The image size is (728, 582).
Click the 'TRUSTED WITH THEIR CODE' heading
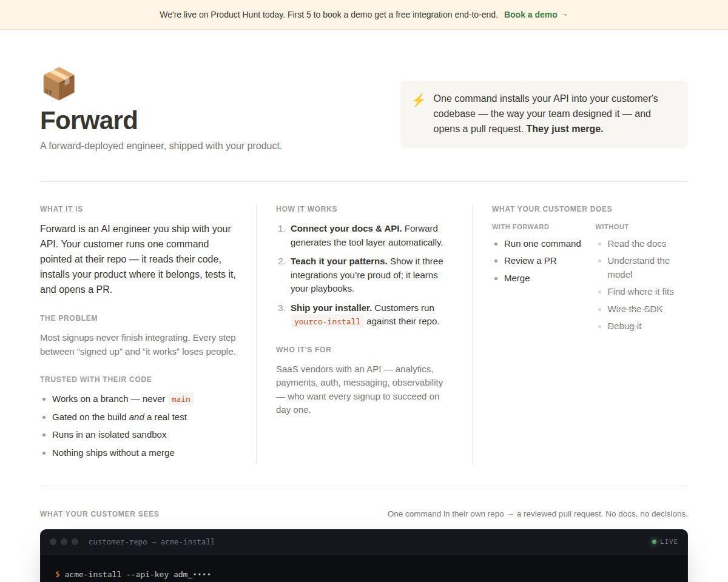(96, 380)
